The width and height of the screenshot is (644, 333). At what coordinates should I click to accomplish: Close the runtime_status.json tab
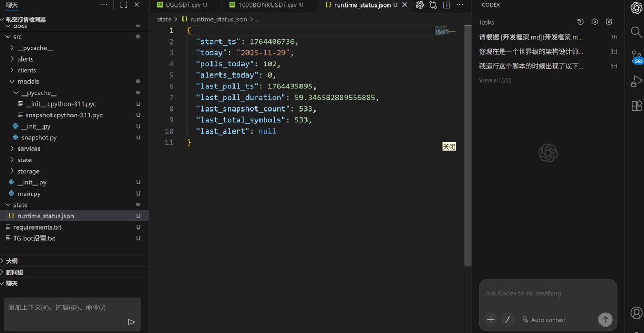coord(405,5)
